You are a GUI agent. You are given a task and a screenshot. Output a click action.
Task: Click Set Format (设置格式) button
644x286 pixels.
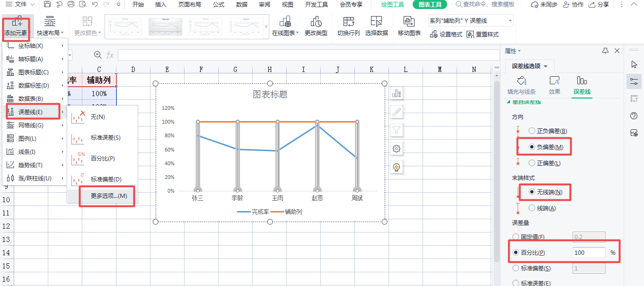446,35
